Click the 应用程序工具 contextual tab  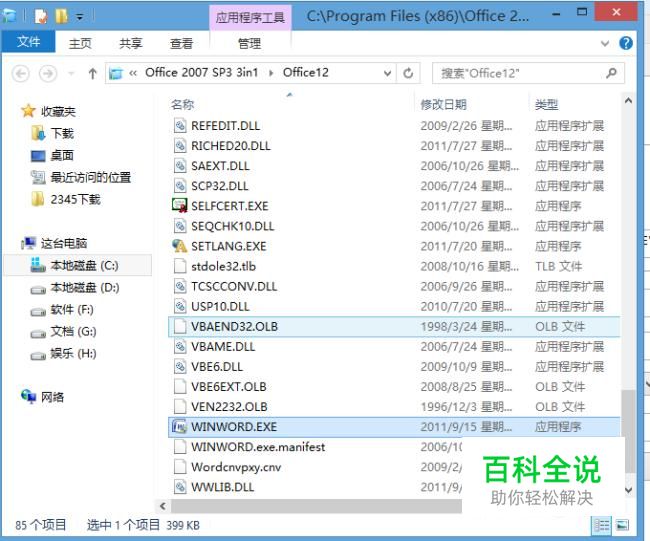pyautogui.click(x=250, y=17)
